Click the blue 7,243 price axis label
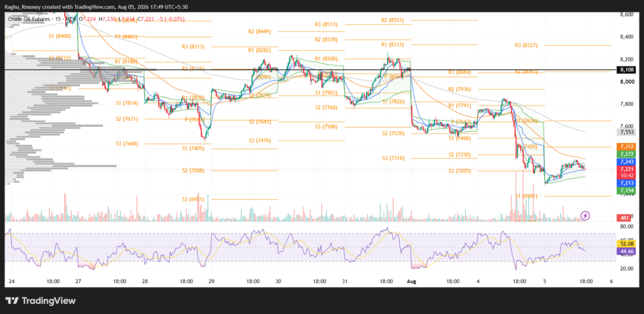The width and height of the screenshot is (644, 314). point(627,161)
